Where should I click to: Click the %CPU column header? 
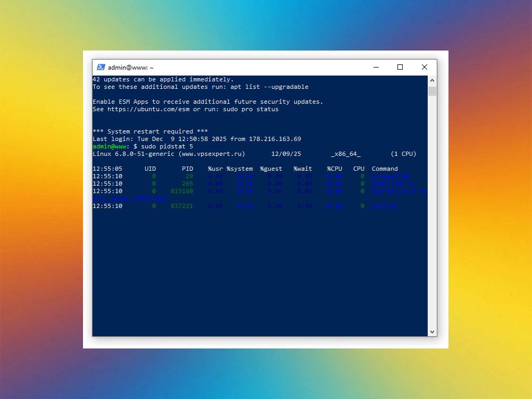[x=335, y=168]
